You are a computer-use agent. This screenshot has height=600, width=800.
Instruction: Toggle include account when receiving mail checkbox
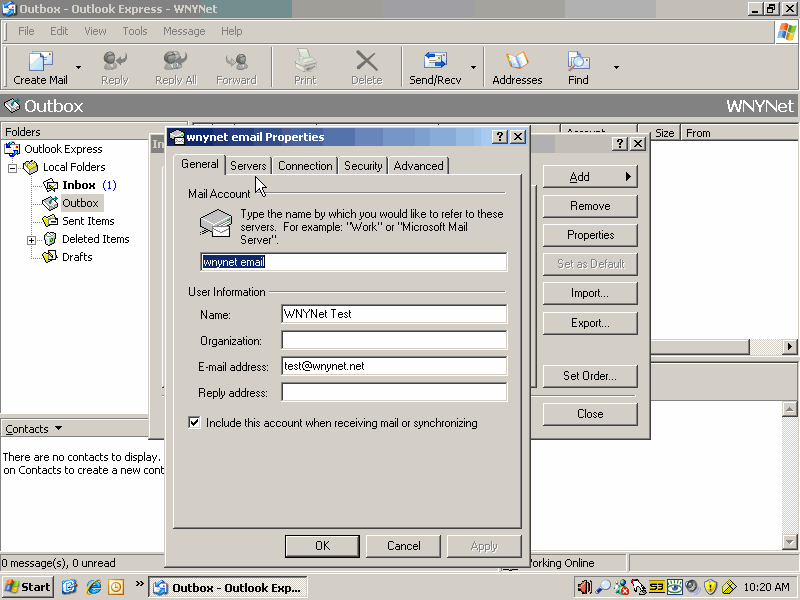[x=194, y=422]
